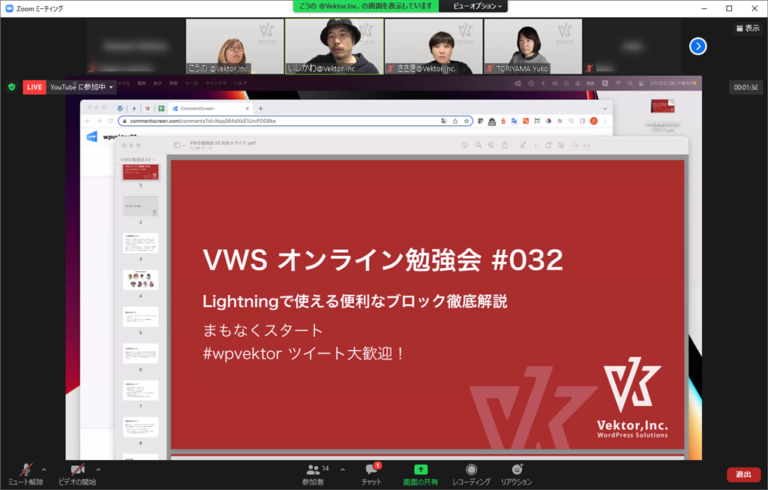Screen dimensions: 768x490
Task: Select いしかわ@Vektor Inc video thumbnail
Action: 334,47
